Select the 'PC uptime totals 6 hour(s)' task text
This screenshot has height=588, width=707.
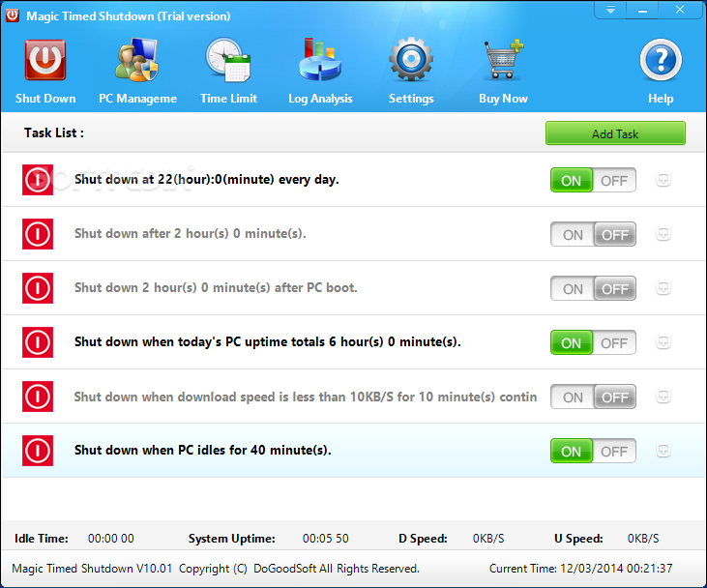[x=267, y=341]
